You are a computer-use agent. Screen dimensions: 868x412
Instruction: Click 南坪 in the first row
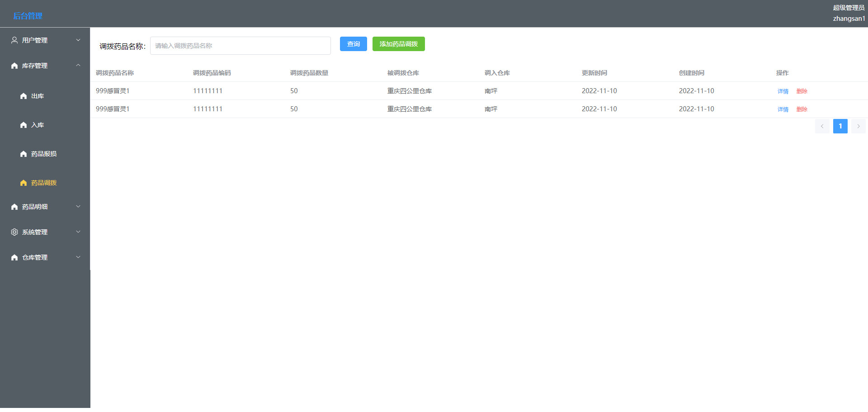point(491,91)
